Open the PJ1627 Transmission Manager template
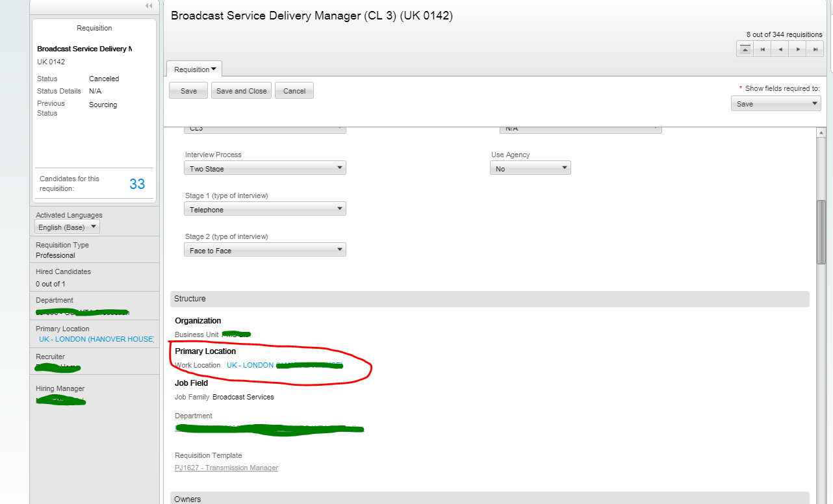 (x=226, y=468)
